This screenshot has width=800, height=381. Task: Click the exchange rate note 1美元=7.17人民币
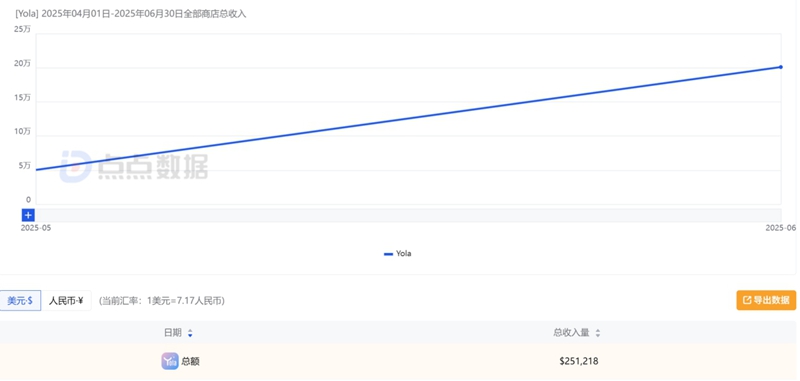162,301
